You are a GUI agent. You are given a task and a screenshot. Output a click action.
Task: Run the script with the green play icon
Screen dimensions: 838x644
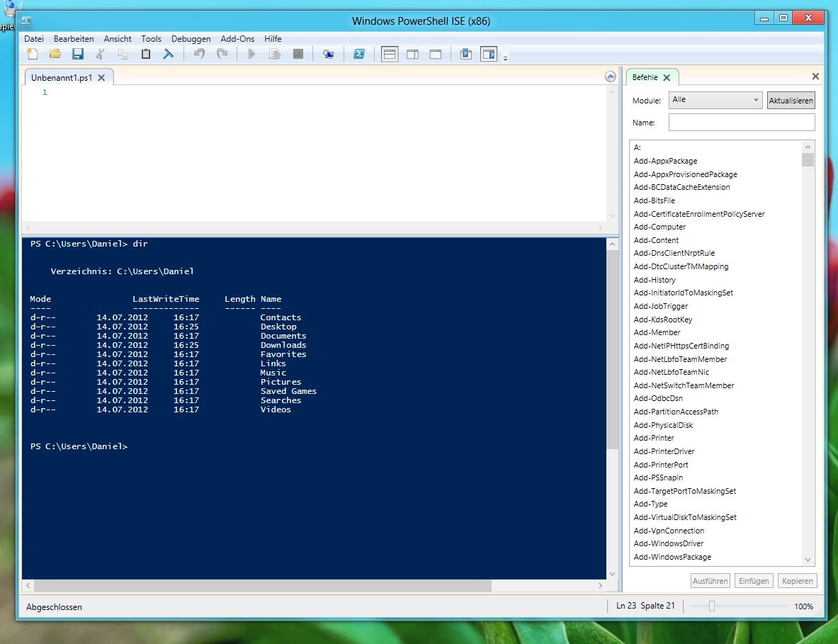(251, 54)
